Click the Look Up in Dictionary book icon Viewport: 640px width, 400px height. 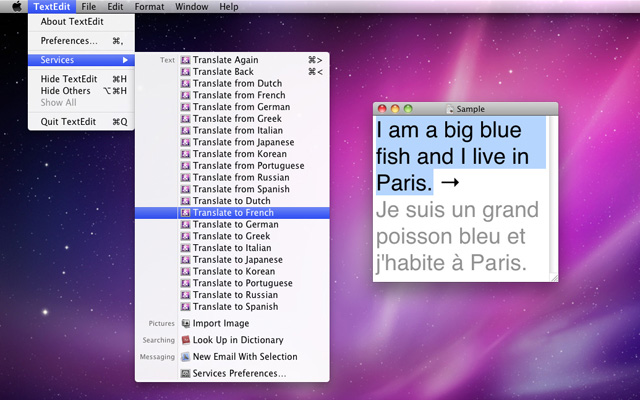(185, 340)
